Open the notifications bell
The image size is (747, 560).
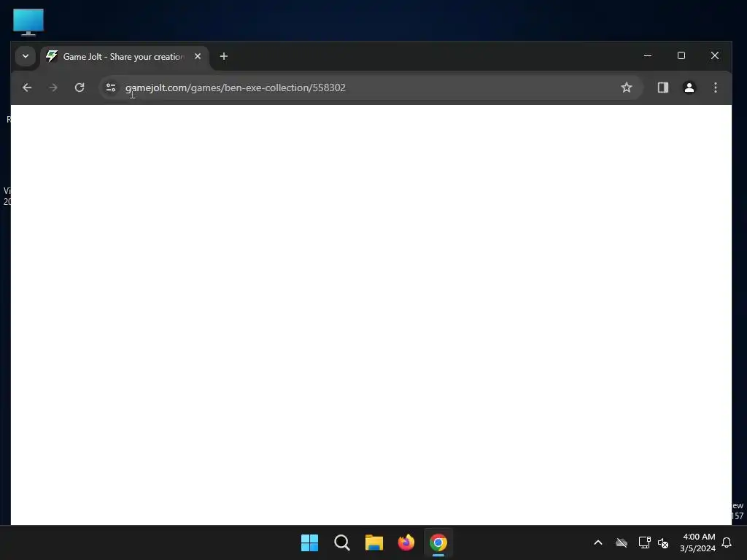tap(727, 542)
